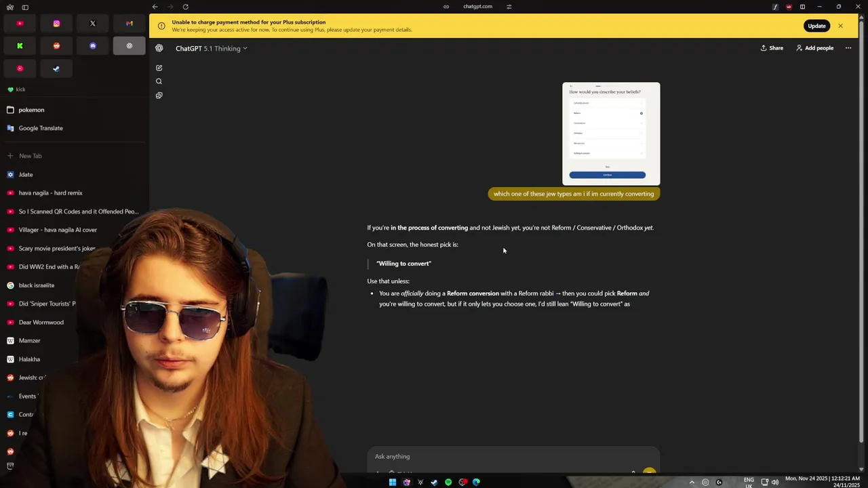Open the volume control in system tray
Screen dimensions: 868x488
point(775,483)
